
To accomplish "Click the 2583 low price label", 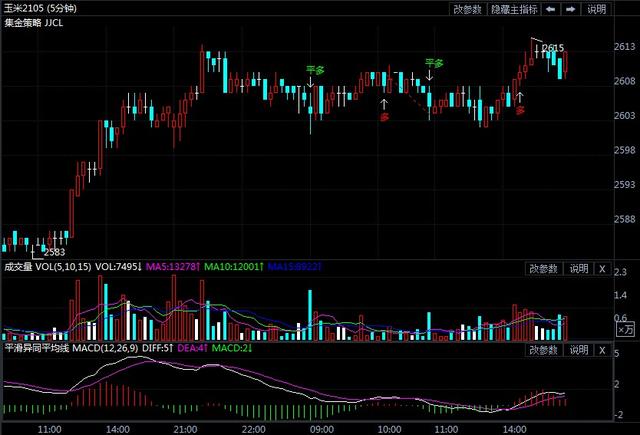I will click(x=53, y=252).
